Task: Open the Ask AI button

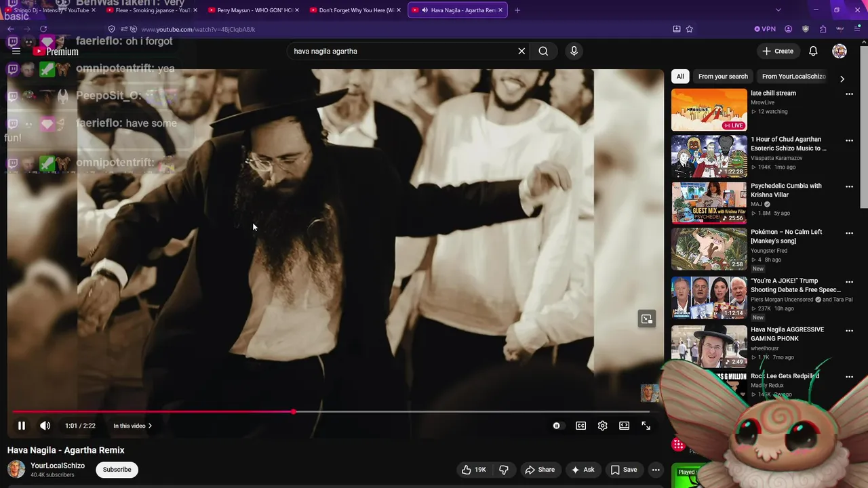Action: (x=583, y=470)
